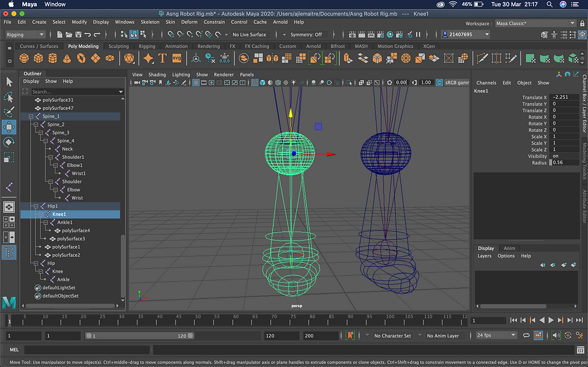The height and width of the screenshot is (367, 588).
Task: Open the user account 21407695 dropdown
Action: (466, 35)
